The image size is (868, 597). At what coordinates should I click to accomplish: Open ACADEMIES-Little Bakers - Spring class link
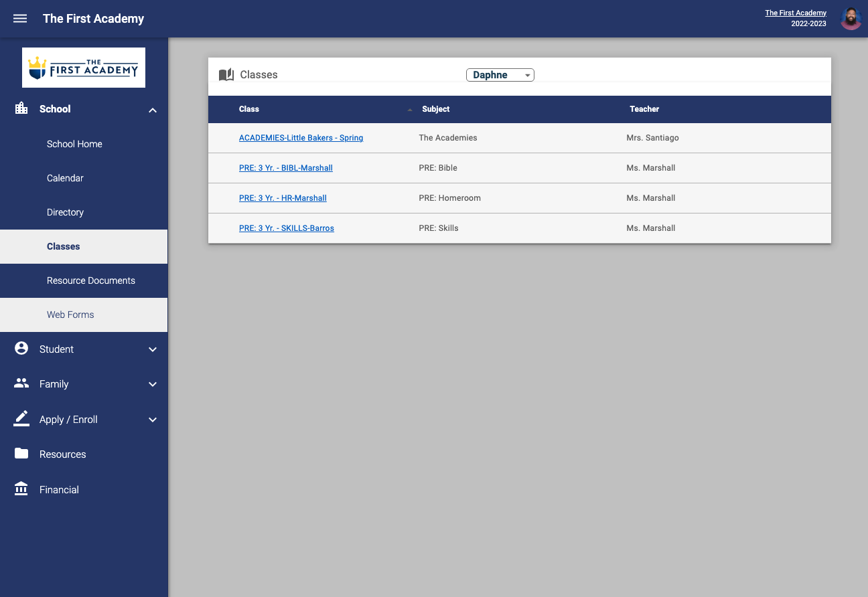coord(301,138)
